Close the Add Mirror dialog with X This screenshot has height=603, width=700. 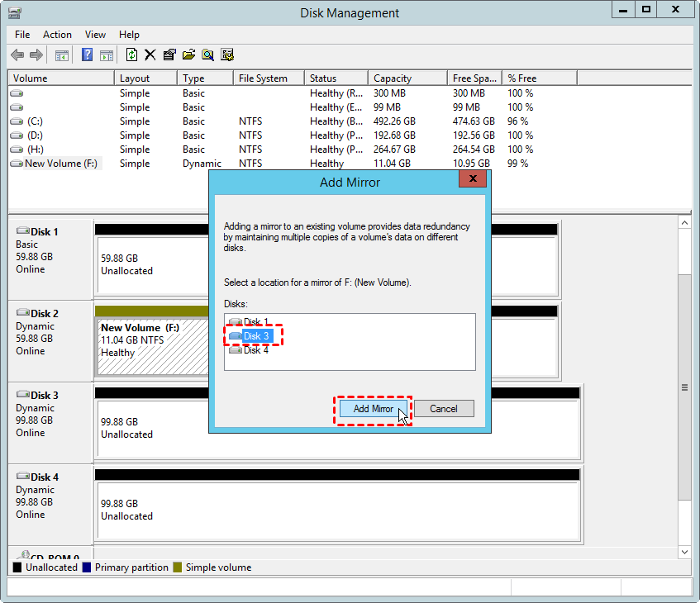coord(473,178)
